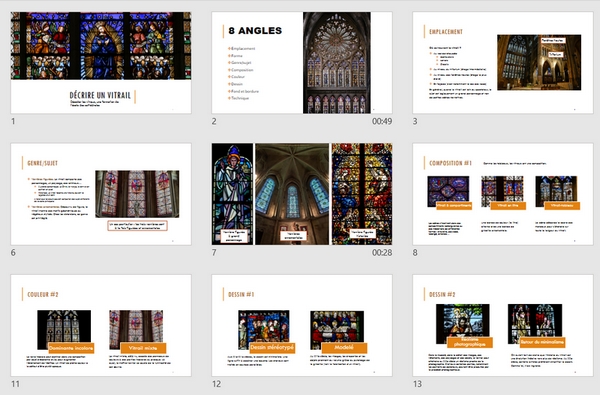This screenshot has height=395, width=600.
Task: Select the '8 Angles' slide thumbnail
Action: (302, 62)
